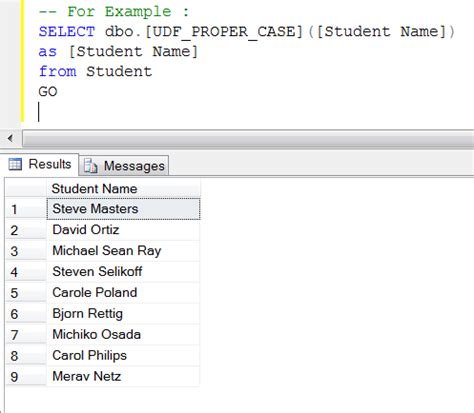Select the Michiko Osada cell

click(x=123, y=335)
